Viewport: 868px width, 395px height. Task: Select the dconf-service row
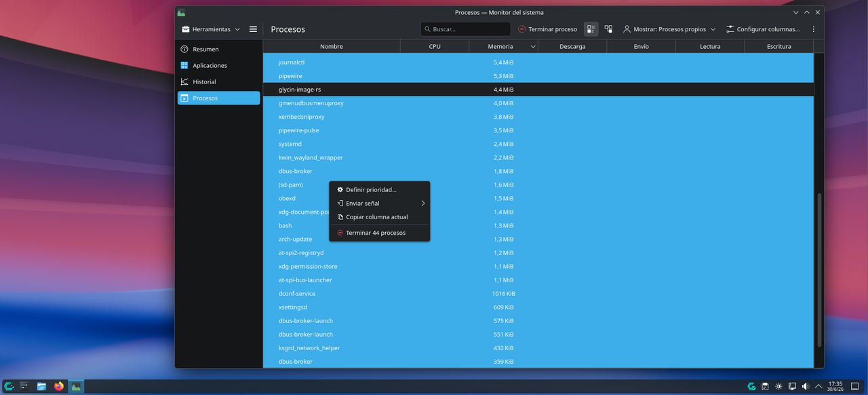(538, 293)
